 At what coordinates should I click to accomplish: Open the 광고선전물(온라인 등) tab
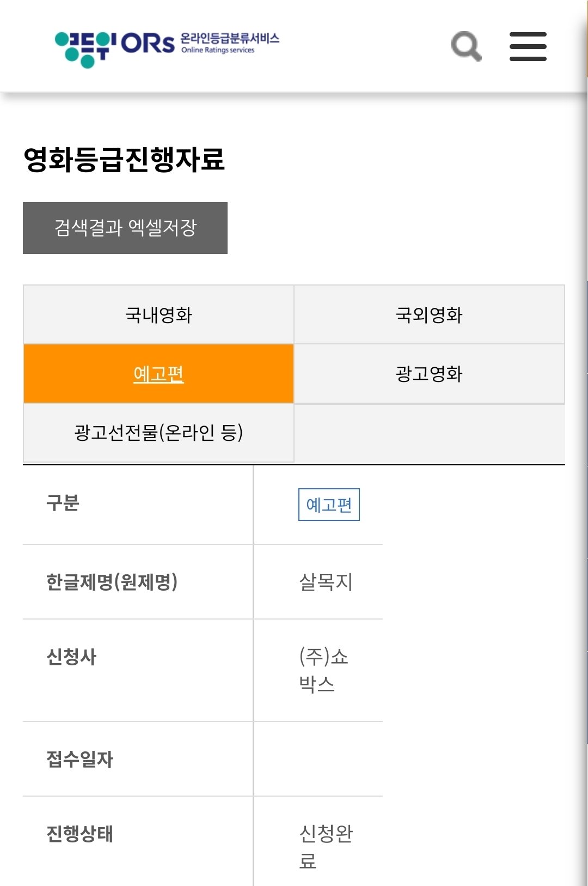click(x=158, y=433)
